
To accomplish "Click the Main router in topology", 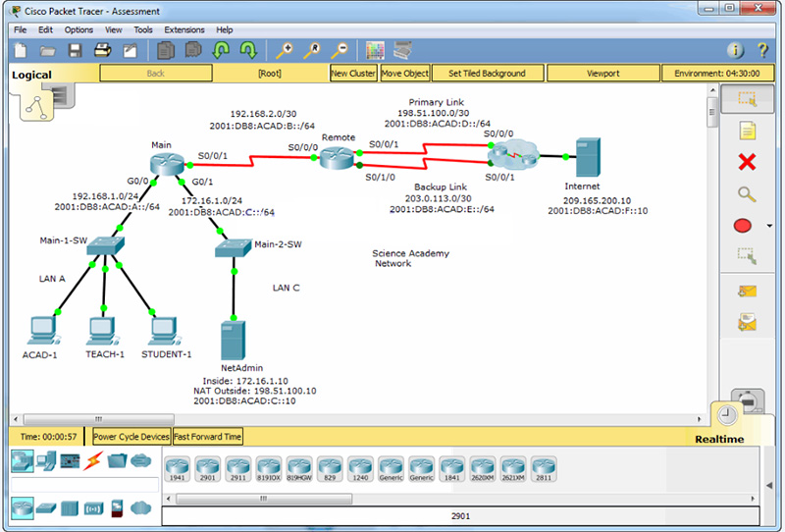I will point(167,164).
